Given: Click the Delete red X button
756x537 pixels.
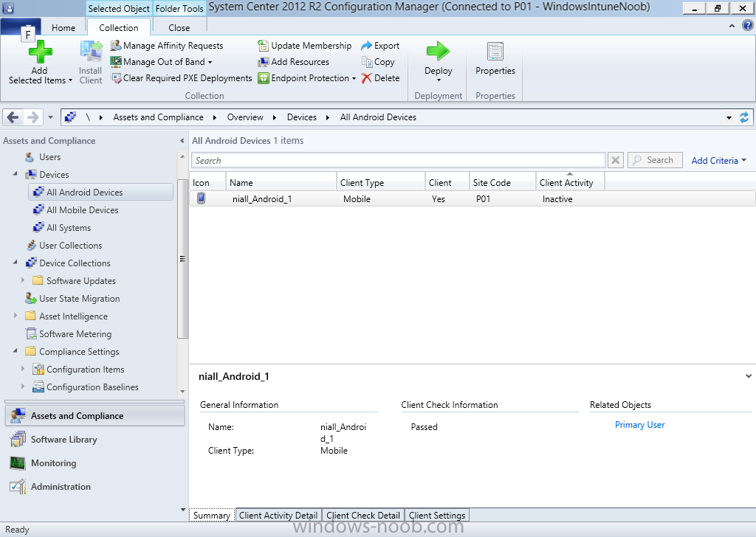Looking at the screenshot, I should pyautogui.click(x=380, y=78).
